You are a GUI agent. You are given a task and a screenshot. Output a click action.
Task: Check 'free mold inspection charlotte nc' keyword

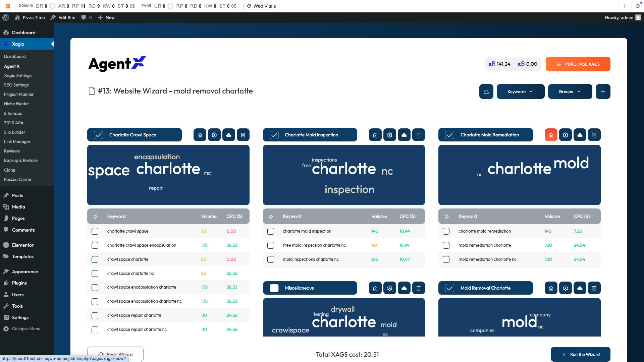pos(271,245)
